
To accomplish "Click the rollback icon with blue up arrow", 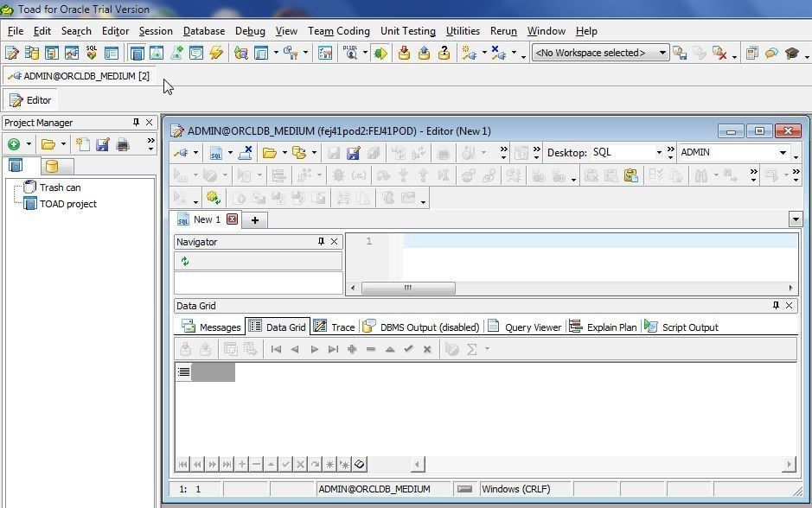I will click(x=424, y=53).
